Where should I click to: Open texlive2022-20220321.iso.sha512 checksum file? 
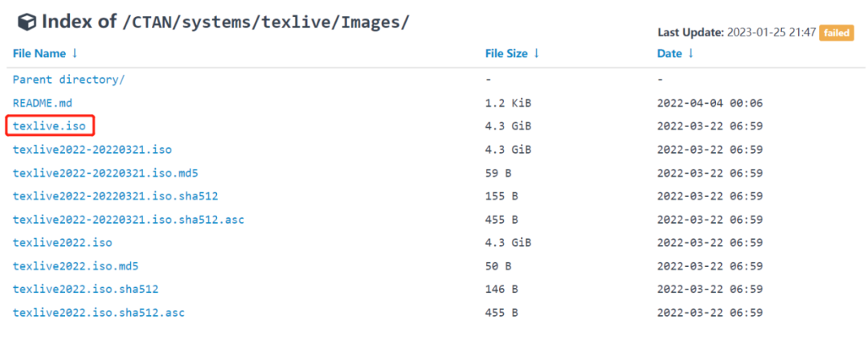click(115, 196)
